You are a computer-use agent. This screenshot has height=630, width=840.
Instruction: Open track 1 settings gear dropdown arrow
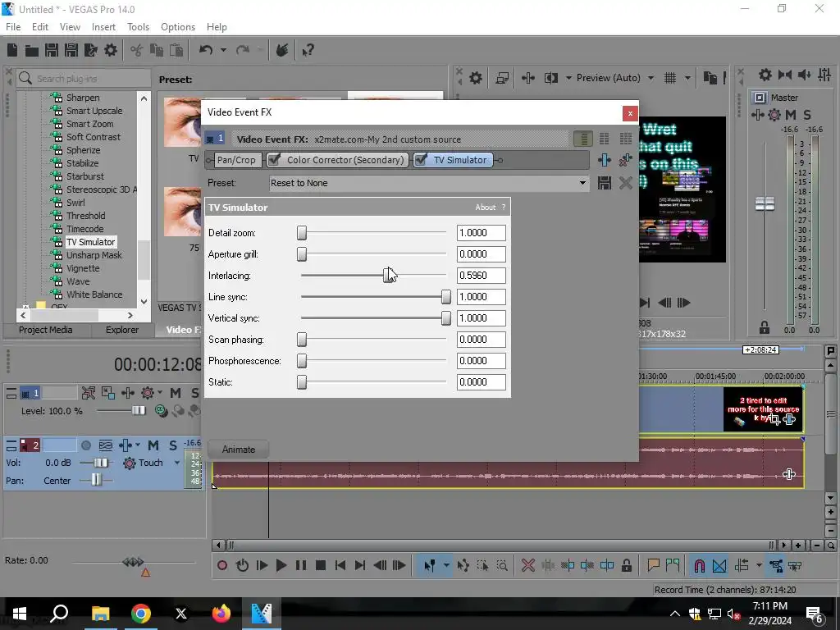point(160,393)
